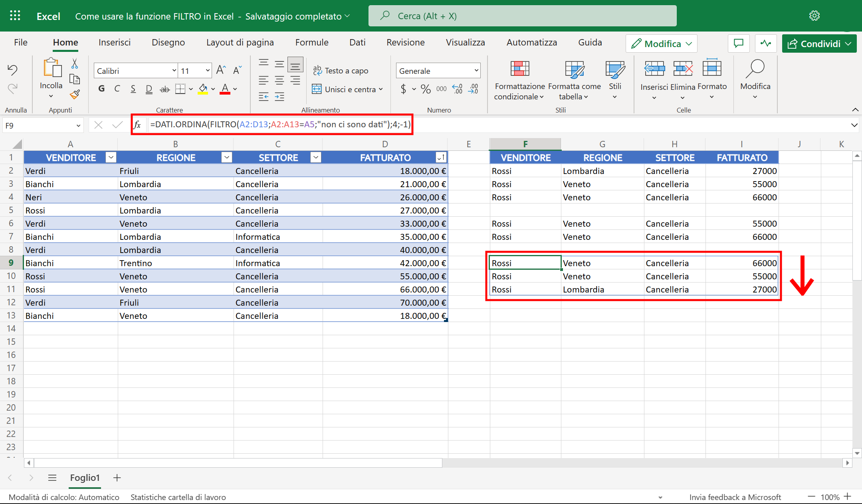Open Generale number format dropdown

pos(476,71)
